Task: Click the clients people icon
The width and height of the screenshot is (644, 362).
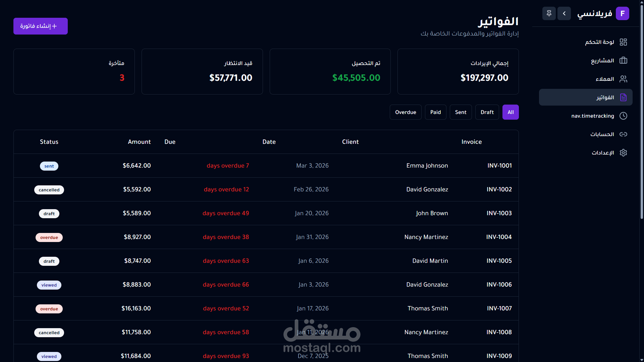Action: tap(623, 79)
